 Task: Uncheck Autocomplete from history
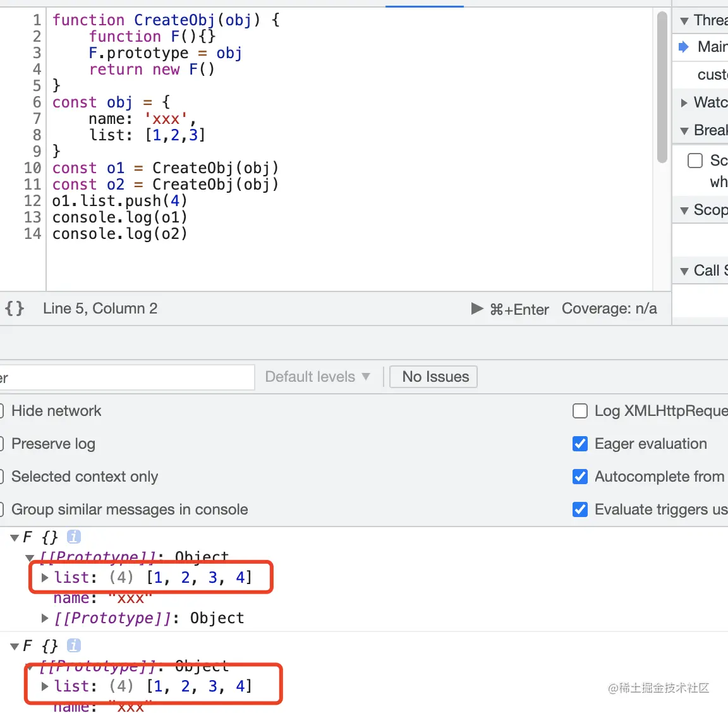(x=580, y=477)
